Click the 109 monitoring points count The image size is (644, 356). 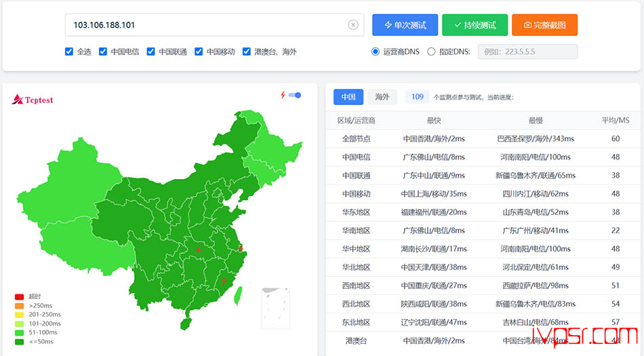coord(418,97)
